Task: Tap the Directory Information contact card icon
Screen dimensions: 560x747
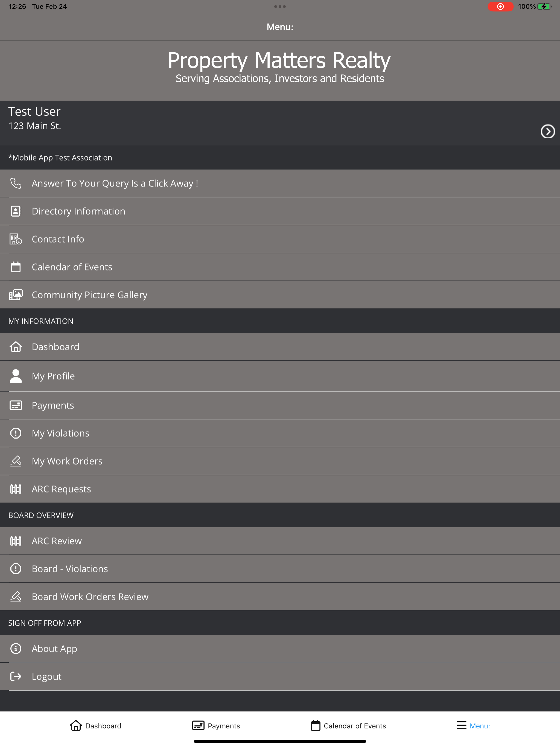Action: coord(16,211)
